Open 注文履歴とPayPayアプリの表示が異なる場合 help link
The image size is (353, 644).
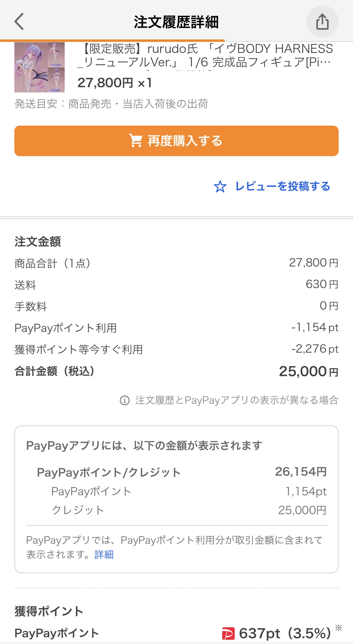[237, 400]
